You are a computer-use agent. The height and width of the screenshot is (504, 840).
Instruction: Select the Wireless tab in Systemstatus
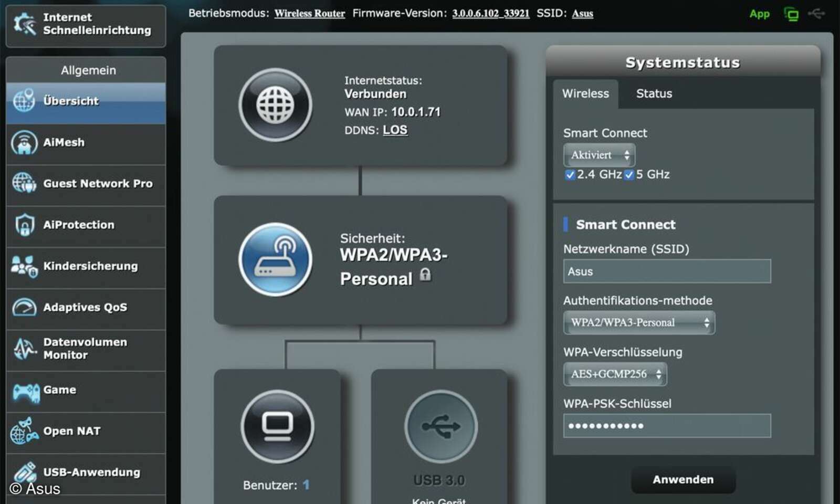[x=585, y=93]
